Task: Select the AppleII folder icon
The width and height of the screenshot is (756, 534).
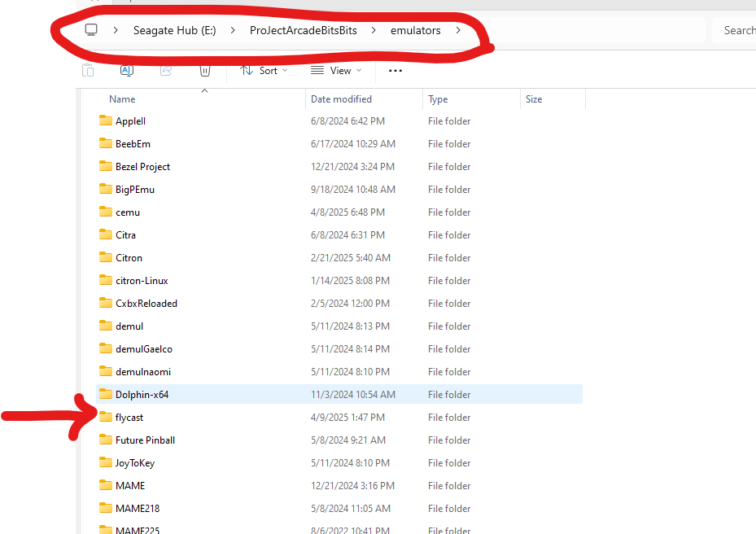Action: 106,120
